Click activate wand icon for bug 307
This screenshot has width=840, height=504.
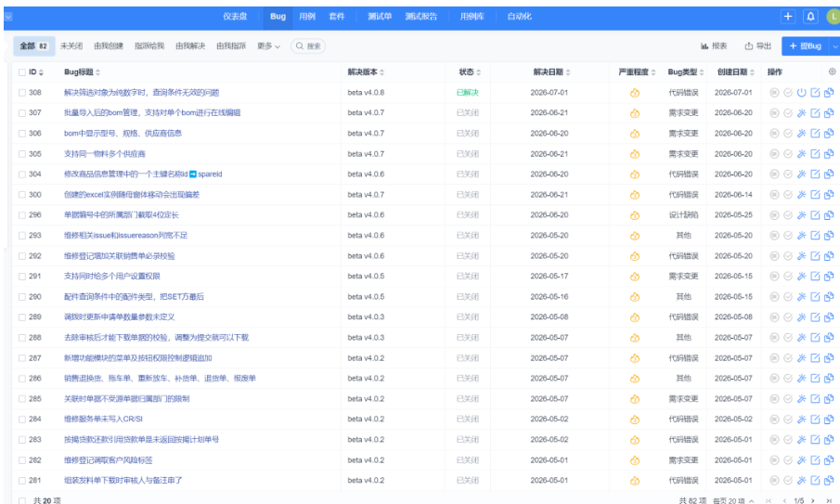pyautogui.click(x=801, y=113)
